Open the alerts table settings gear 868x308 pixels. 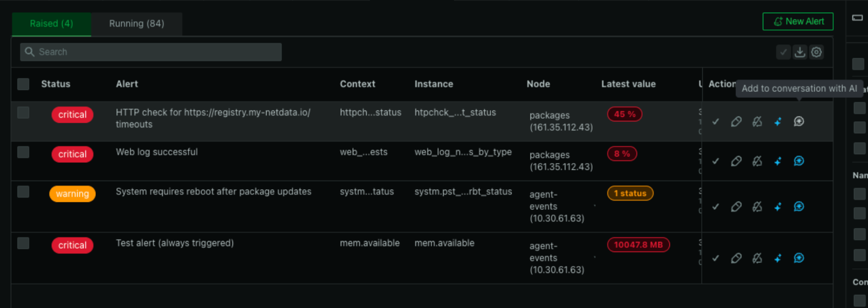(x=816, y=52)
